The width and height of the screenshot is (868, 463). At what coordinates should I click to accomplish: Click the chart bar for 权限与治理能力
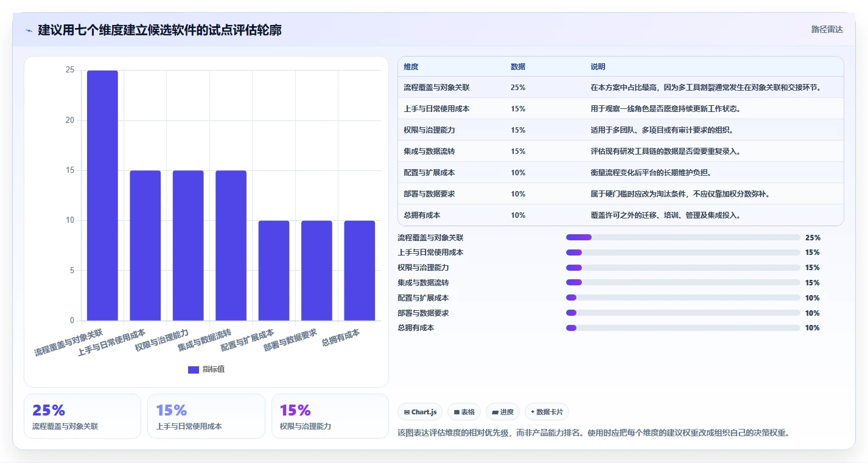(188, 246)
